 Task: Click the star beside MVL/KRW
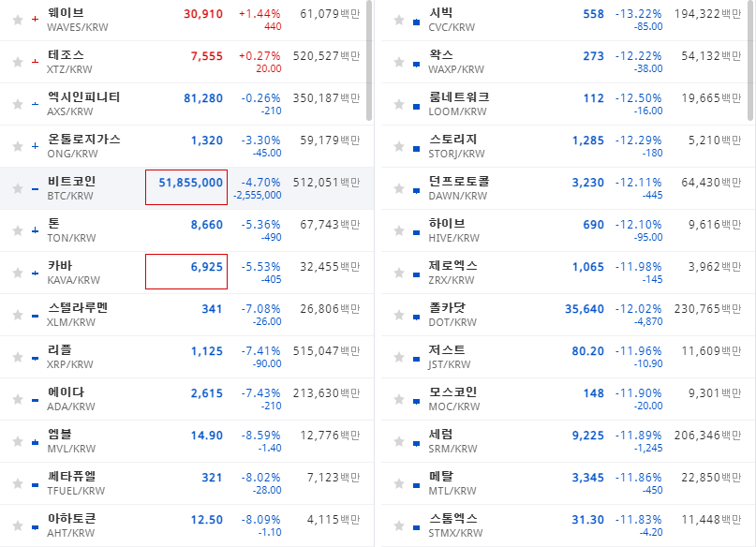(18, 441)
